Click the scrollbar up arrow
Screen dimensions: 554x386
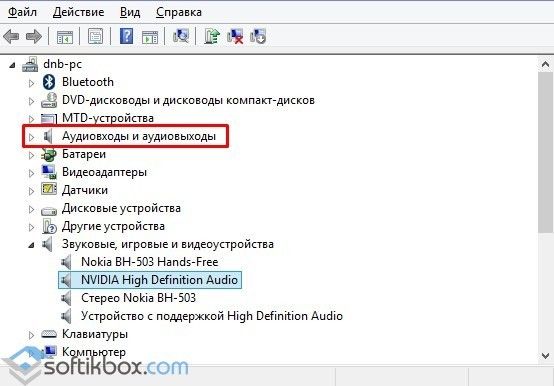(x=545, y=64)
